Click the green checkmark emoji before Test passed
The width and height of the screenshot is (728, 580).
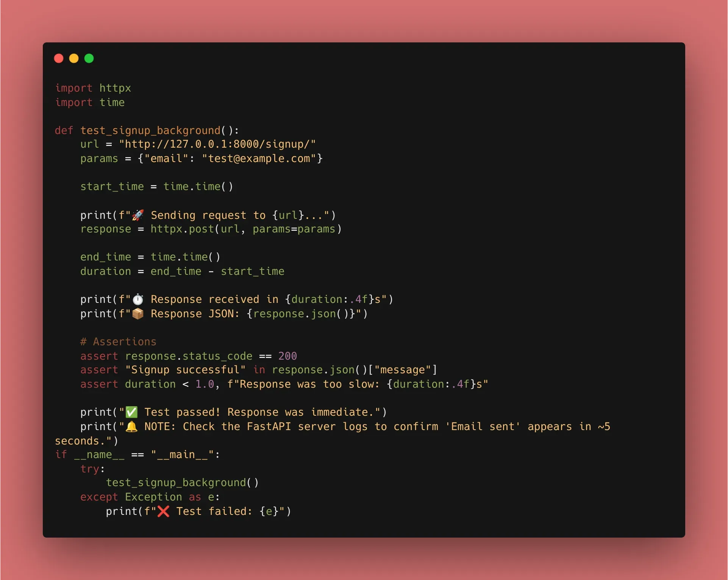131,412
